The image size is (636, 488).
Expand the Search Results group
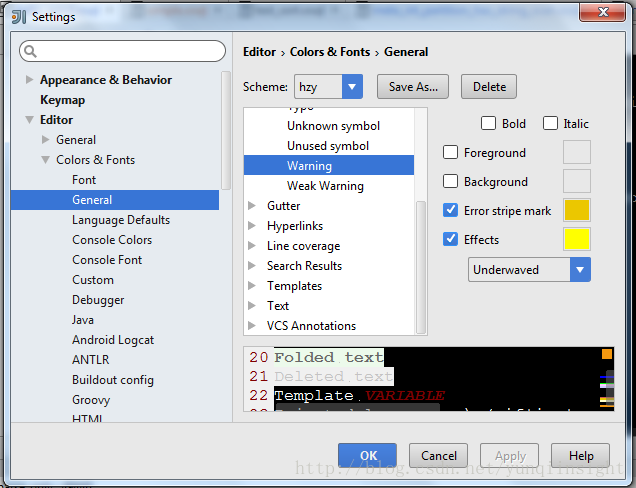coord(252,266)
